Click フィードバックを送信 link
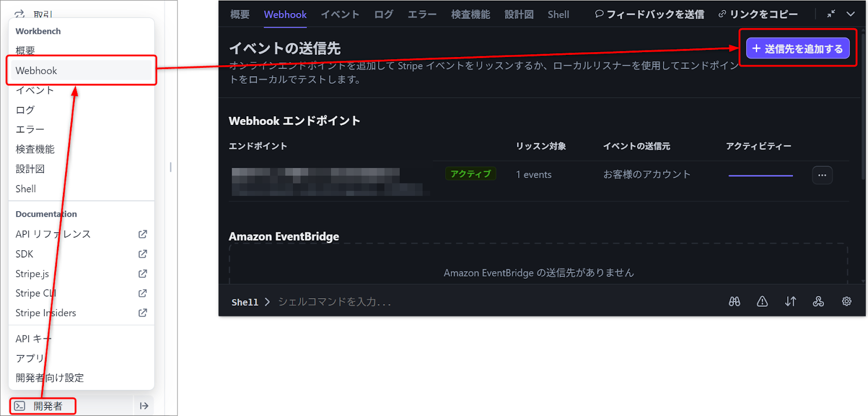The height and width of the screenshot is (416, 868). pos(649,15)
